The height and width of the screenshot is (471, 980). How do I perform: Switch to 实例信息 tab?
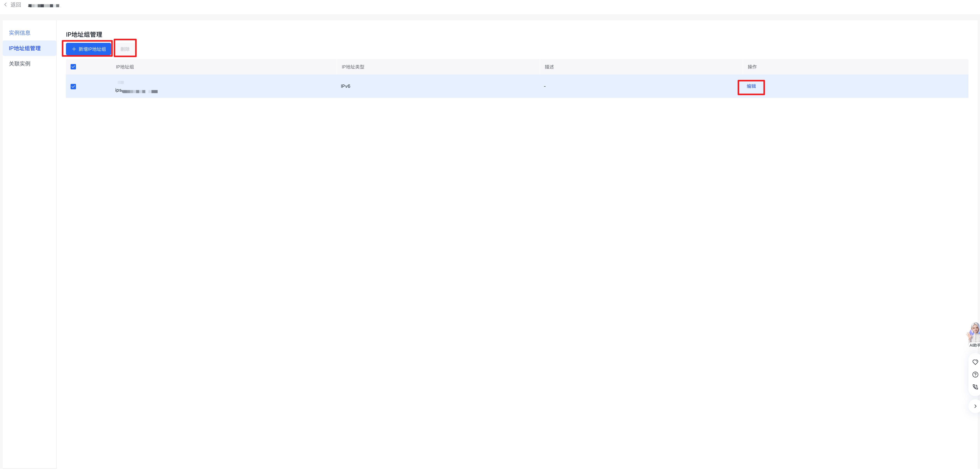click(20, 33)
